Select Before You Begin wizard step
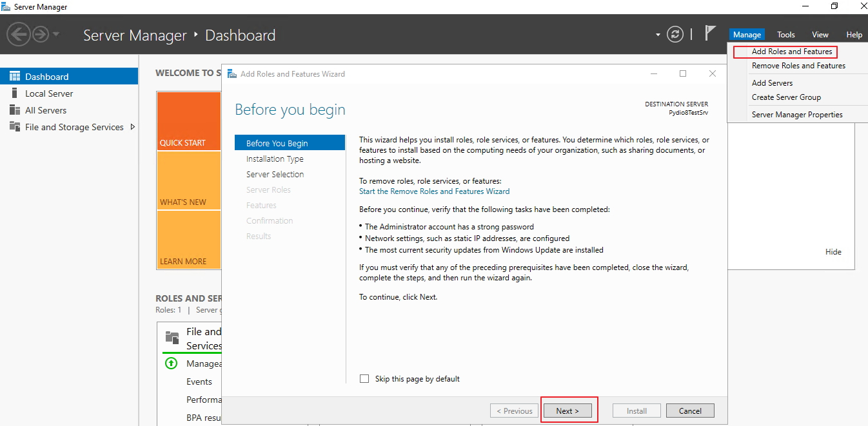 pyautogui.click(x=290, y=143)
